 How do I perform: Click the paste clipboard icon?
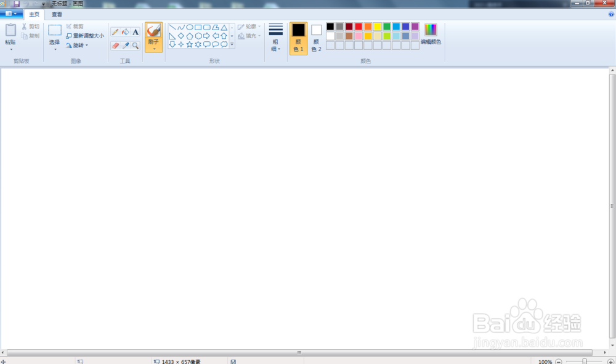pyautogui.click(x=10, y=30)
